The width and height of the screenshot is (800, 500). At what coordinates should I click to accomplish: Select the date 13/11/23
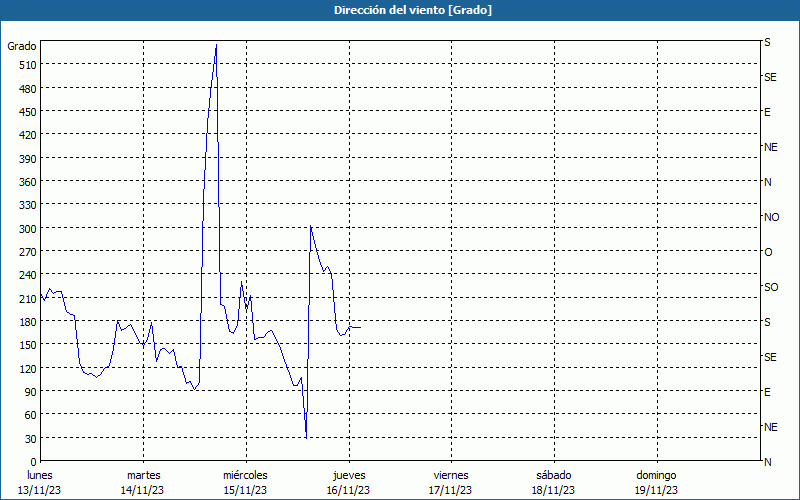(40, 491)
